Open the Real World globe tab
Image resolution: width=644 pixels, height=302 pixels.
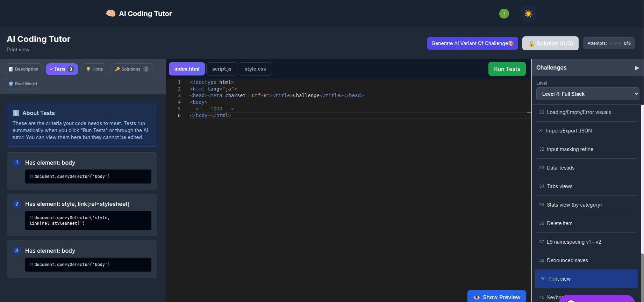(23, 84)
